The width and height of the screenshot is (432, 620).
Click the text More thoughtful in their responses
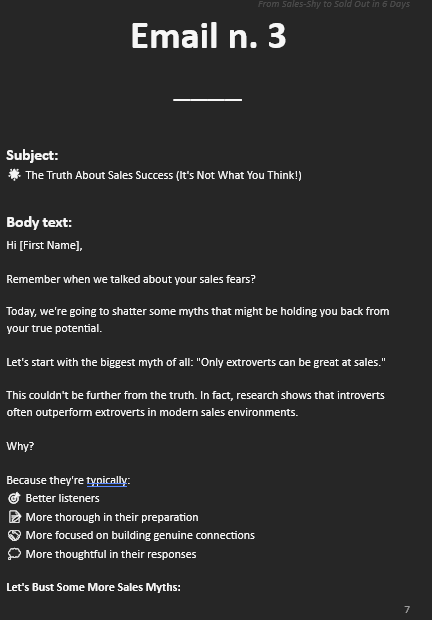[x=111, y=554]
